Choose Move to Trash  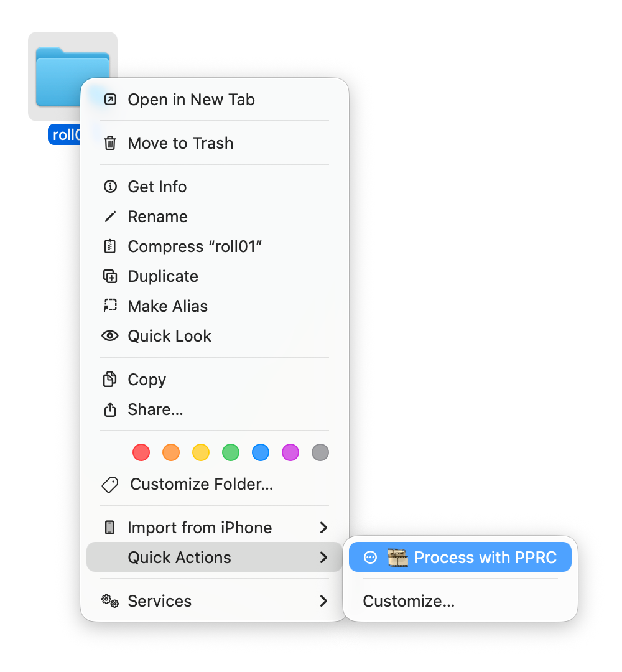point(215,142)
